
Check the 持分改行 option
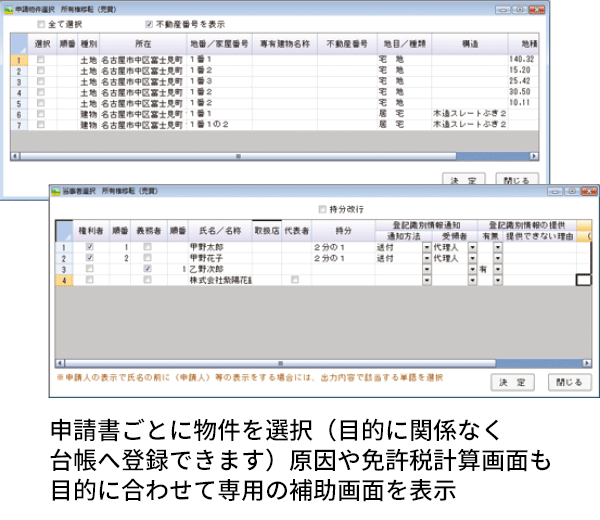point(321,210)
